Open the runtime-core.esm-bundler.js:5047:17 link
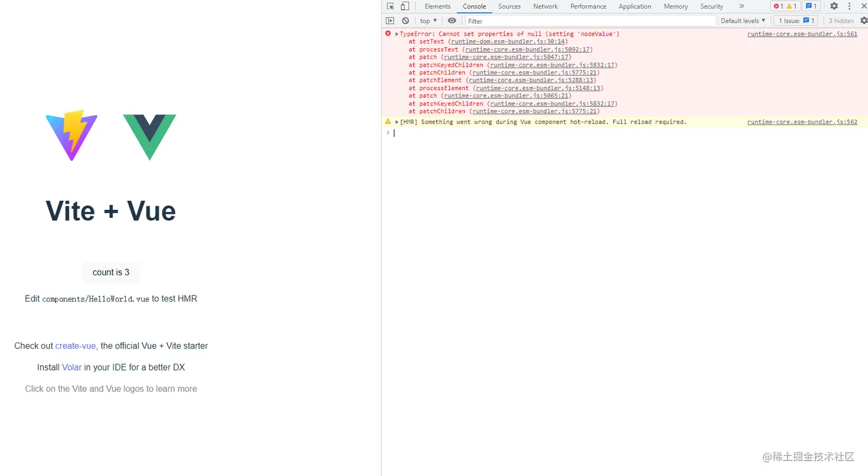The height and width of the screenshot is (476, 868). pyautogui.click(x=506, y=57)
